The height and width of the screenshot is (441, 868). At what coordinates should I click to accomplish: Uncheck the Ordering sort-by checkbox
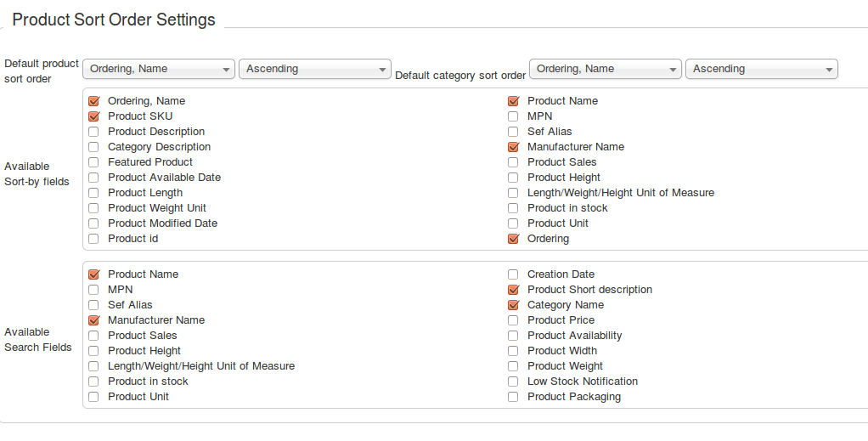click(513, 239)
